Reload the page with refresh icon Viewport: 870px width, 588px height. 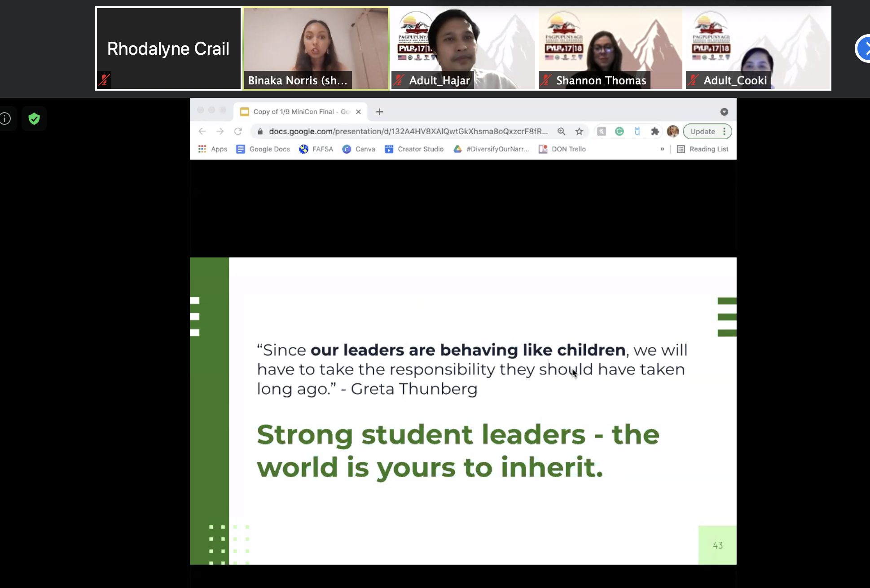click(x=238, y=132)
